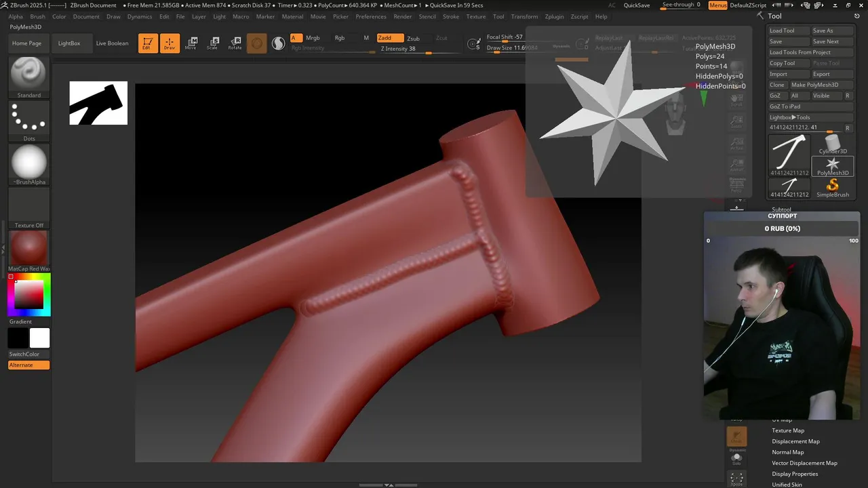The image size is (868, 488).
Task: Expand the Texture Map section
Action: (x=788, y=430)
